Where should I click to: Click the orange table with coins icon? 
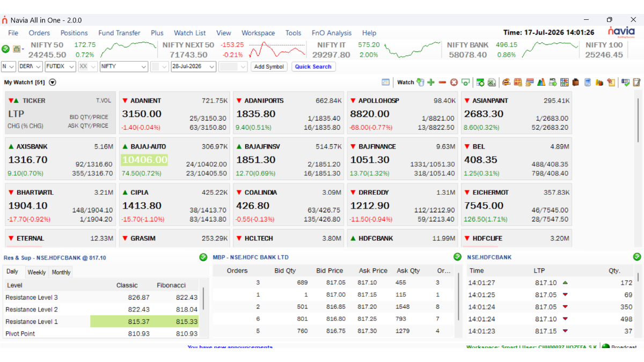(x=518, y=82)
